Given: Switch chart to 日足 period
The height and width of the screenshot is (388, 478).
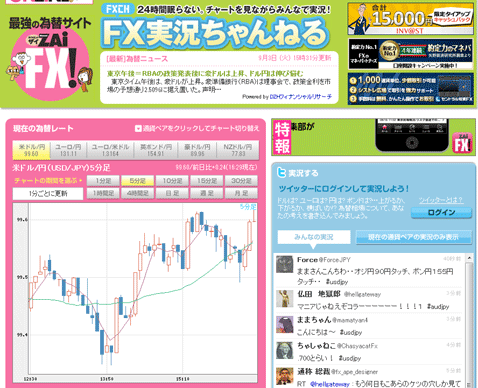Looking at the screenshot, I should [x=172, y=193].
